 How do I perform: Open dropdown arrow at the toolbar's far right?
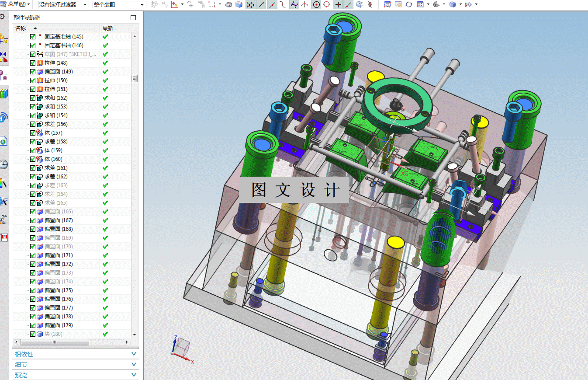pyautogui.click(x=476, y=4)
